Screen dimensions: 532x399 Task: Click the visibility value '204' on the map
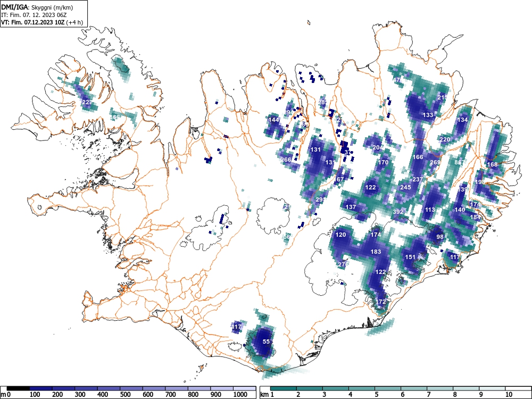click(378, 147)
